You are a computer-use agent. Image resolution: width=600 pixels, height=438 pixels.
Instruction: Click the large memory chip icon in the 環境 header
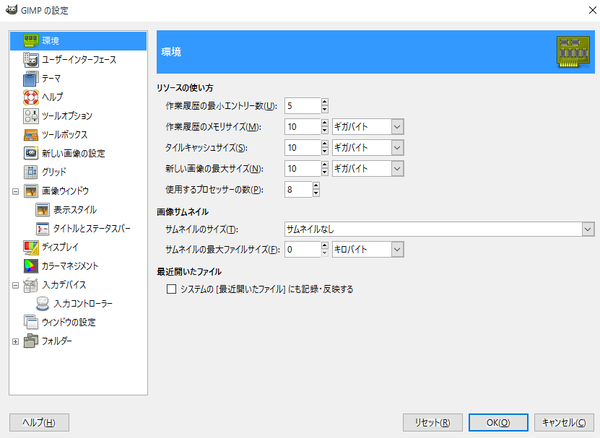(573, 52)
